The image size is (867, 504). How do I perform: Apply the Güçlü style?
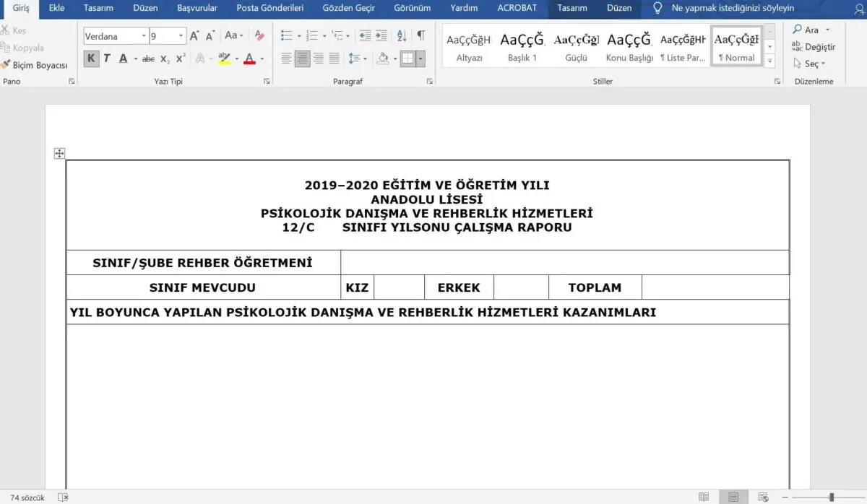(577, 46)
